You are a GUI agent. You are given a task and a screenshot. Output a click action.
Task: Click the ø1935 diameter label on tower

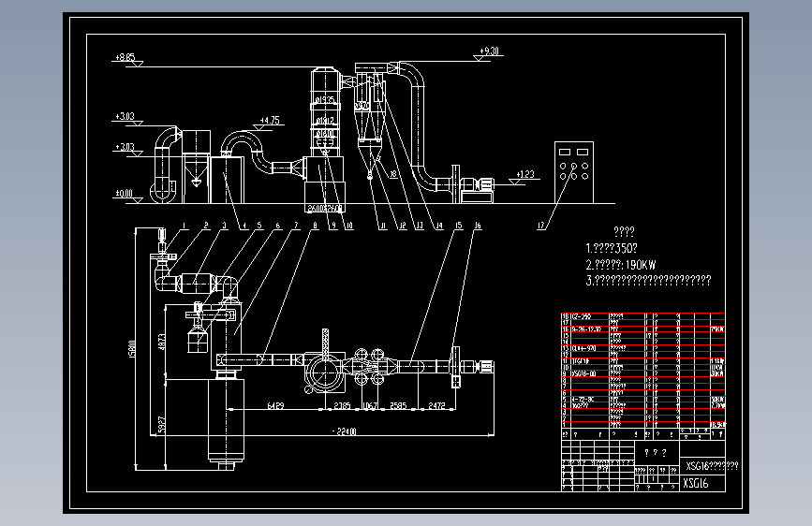click(325, 99)
